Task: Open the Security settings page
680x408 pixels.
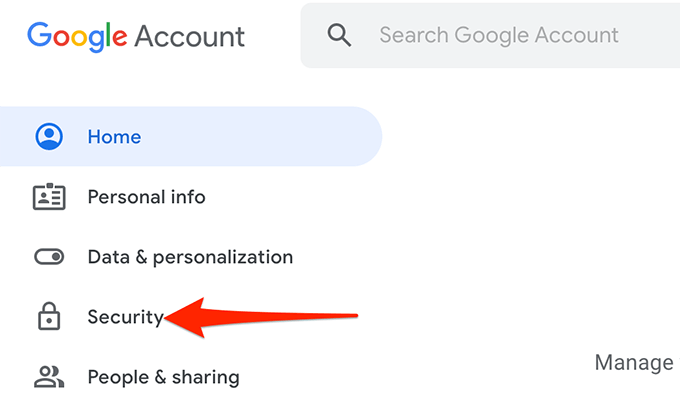Action: (x=125, y=317)
